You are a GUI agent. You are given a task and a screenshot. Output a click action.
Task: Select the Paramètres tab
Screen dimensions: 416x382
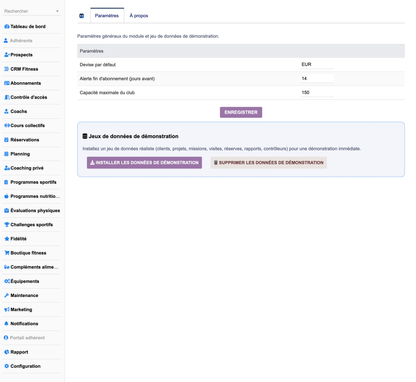click(107, 16)
